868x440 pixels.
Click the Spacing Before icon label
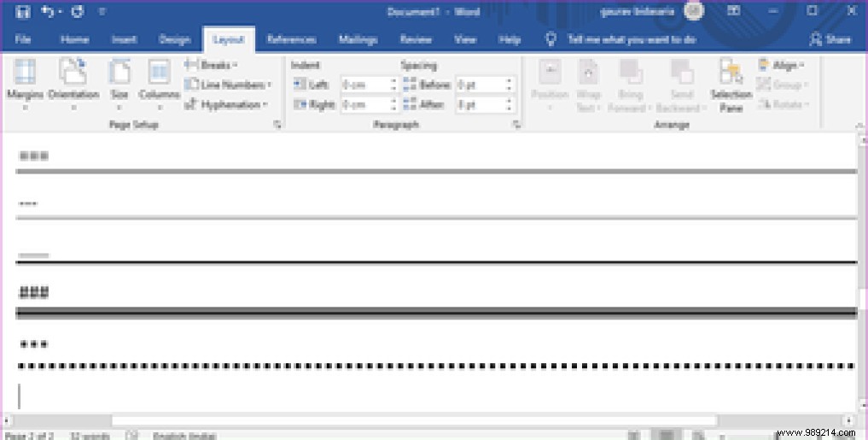click(x=427, y=85)
